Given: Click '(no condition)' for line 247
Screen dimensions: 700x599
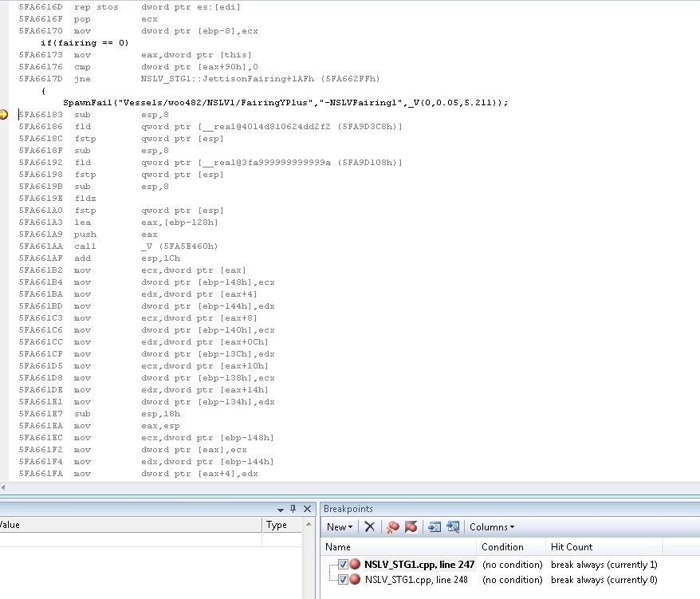Looking at the screenshot, I should tap(512, 565).
